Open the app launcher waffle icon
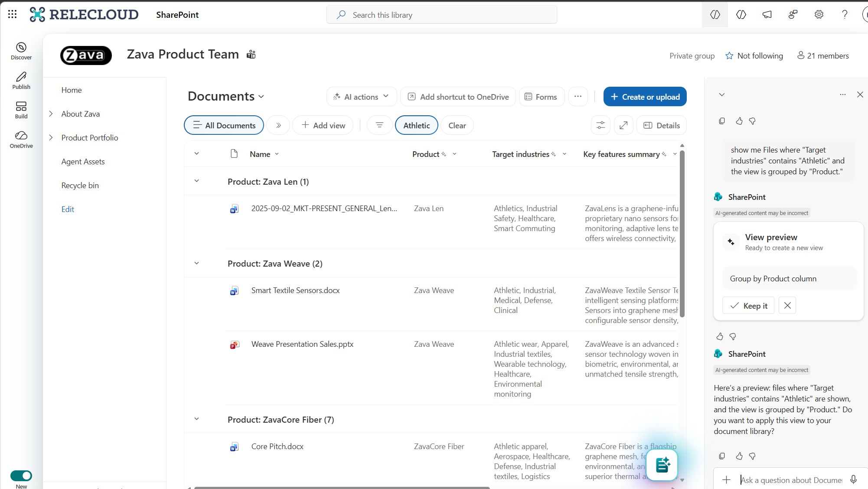This screenshot has height=489, width=868. 12,14
